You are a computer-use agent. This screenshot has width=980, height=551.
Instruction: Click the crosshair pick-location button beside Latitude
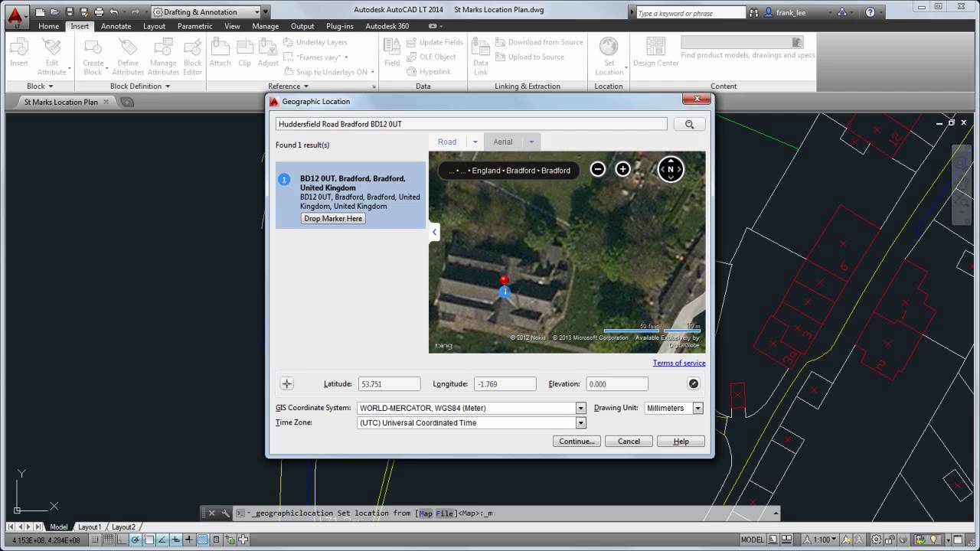[287, 384]
